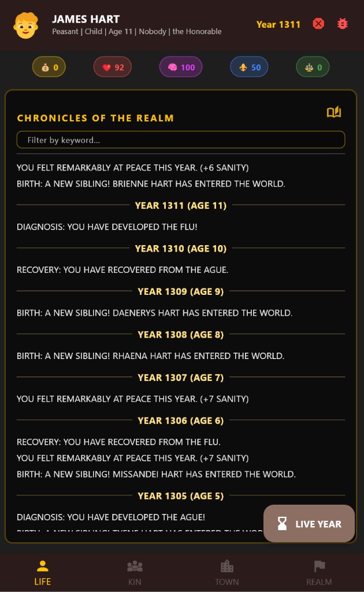Screen dimensions: 364x592
Task: Click the scales karma stat showing 0
Action: pos(313,66)
